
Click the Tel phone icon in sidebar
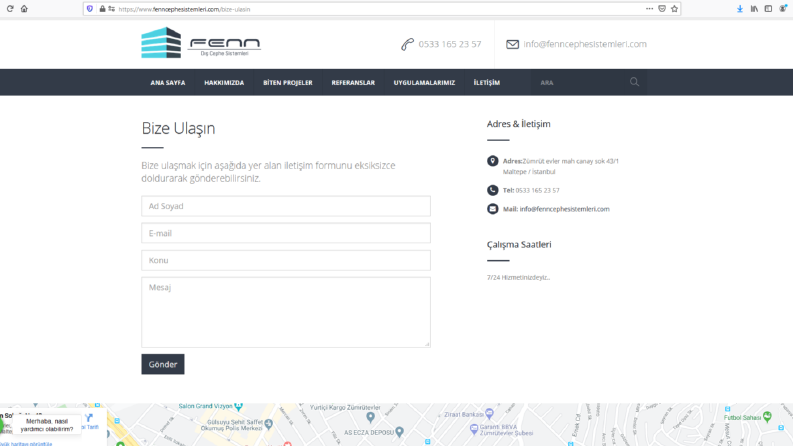point(493,190)
